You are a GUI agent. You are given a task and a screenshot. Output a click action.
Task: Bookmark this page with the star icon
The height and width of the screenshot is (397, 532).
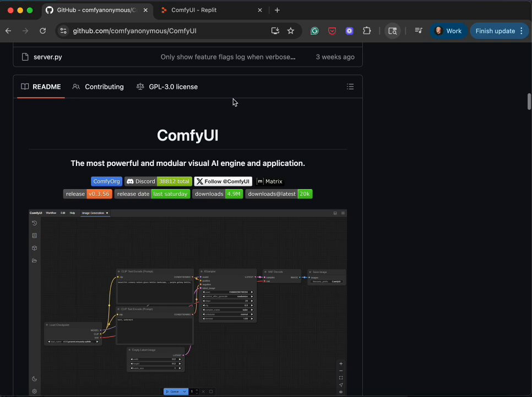[x=291, y=31]
